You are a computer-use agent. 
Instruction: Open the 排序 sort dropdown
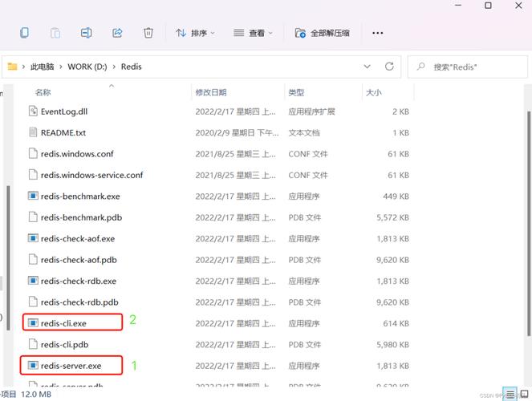pyautogui.click(x=195, y=33)
